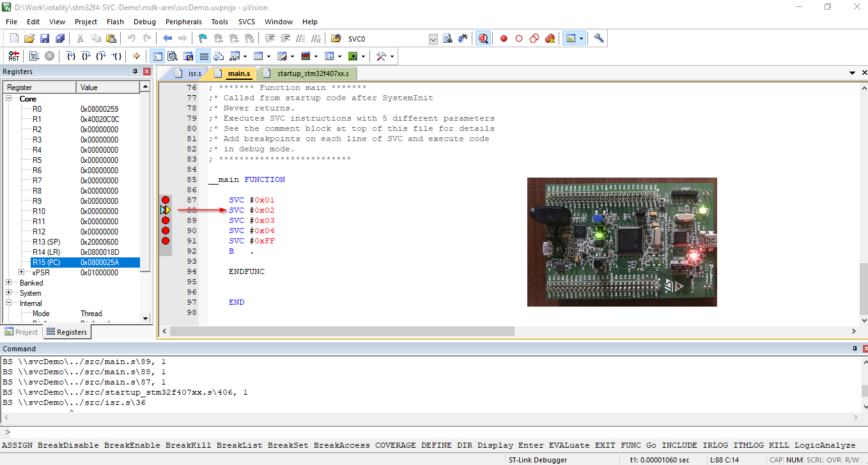Click the Run to Cursor Line icon
868x465 pixels.
coord(118,56)
